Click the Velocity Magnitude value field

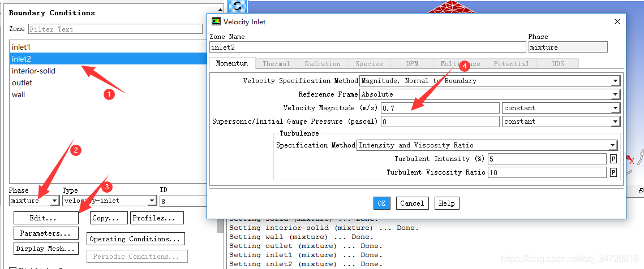click(x=440, y=108)
